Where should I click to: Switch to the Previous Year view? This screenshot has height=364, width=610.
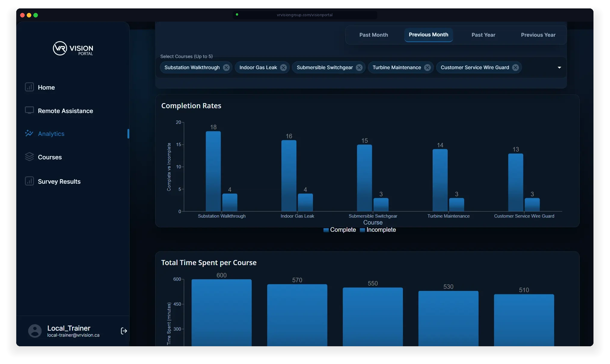[x=538, y=35]
